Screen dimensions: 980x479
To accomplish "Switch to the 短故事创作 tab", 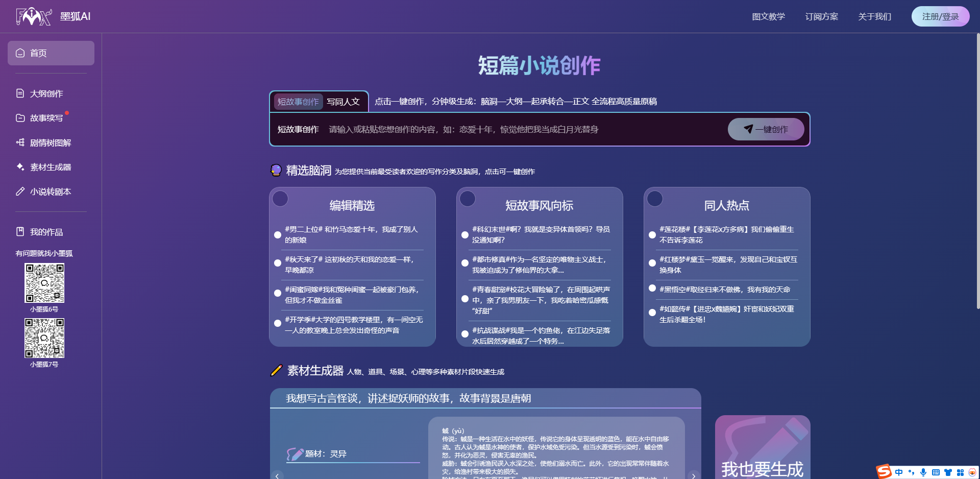I will pos(298,101).
